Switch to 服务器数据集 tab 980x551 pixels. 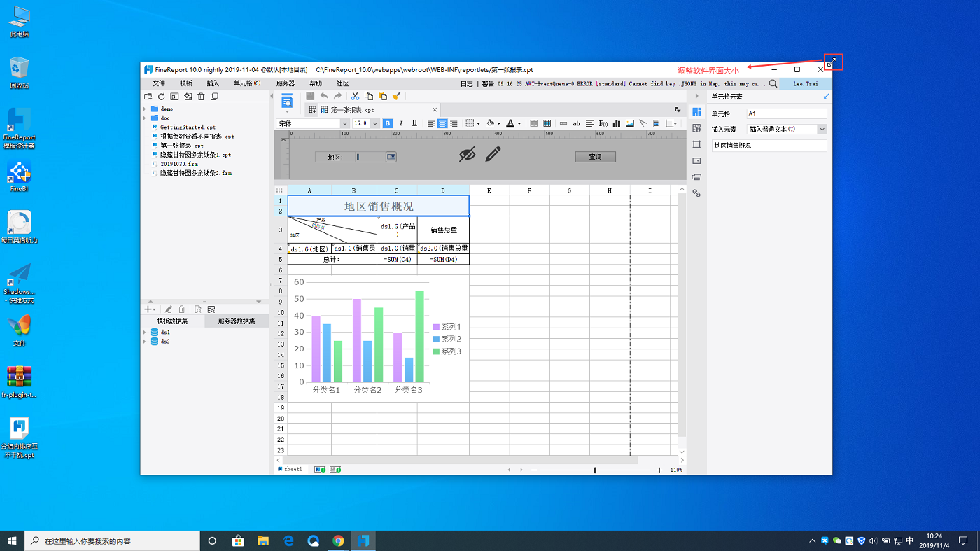point(237,321)
